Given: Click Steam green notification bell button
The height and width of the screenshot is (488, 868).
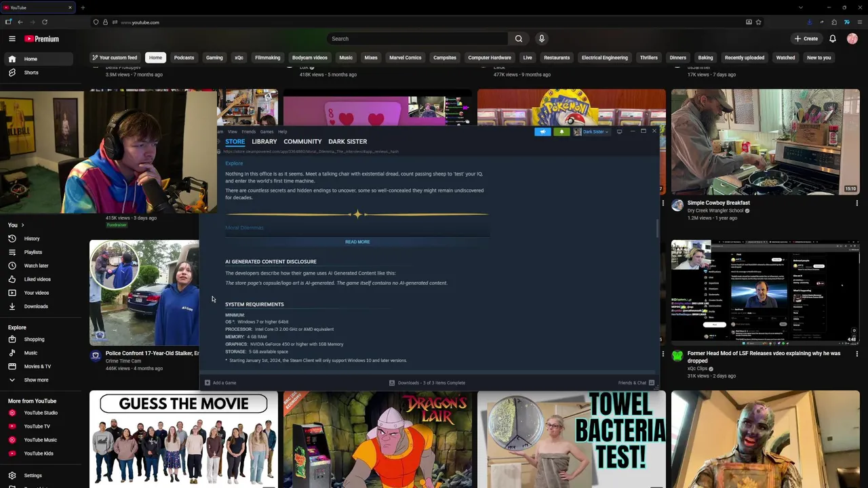Looking at the screenshot, I should [x=561, y=131].
